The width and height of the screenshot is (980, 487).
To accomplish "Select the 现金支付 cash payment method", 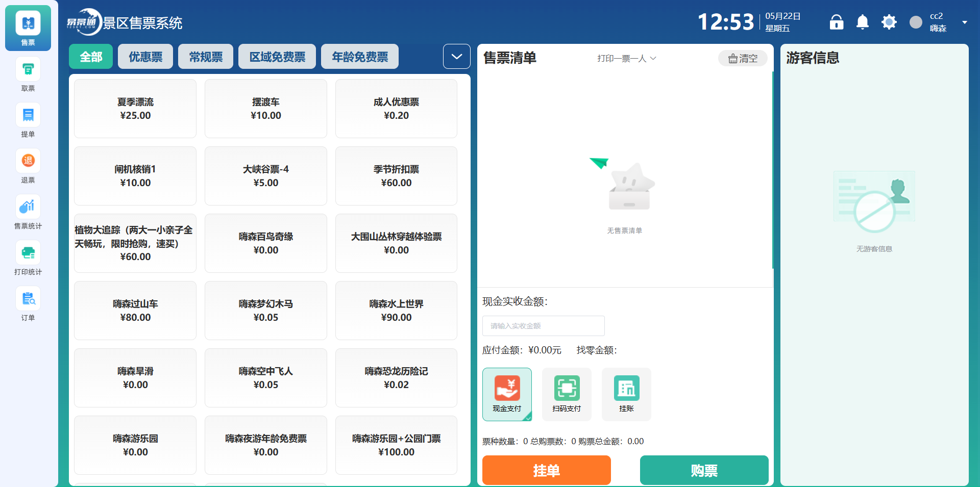I will click(507, 394).
